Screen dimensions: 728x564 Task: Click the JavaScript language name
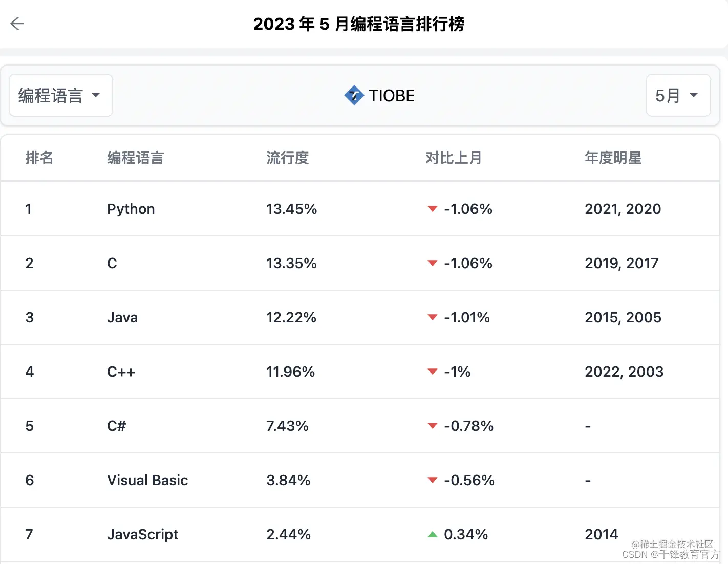tap(142, 534)
